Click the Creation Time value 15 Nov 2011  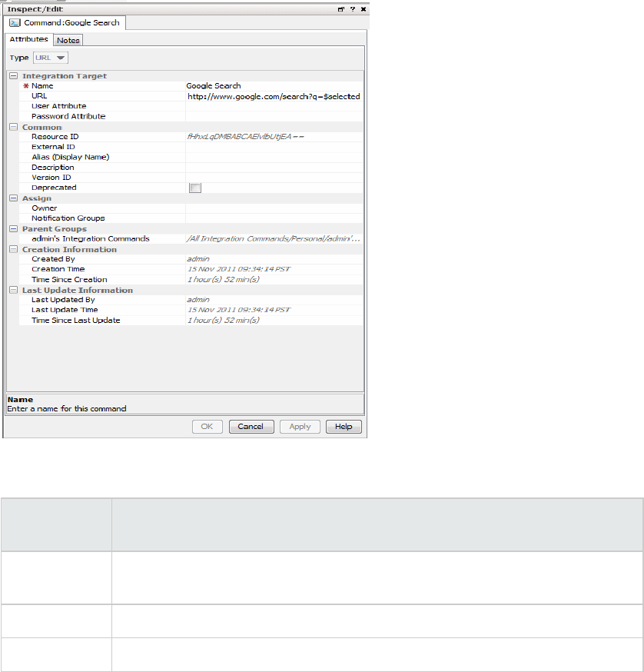239,269
